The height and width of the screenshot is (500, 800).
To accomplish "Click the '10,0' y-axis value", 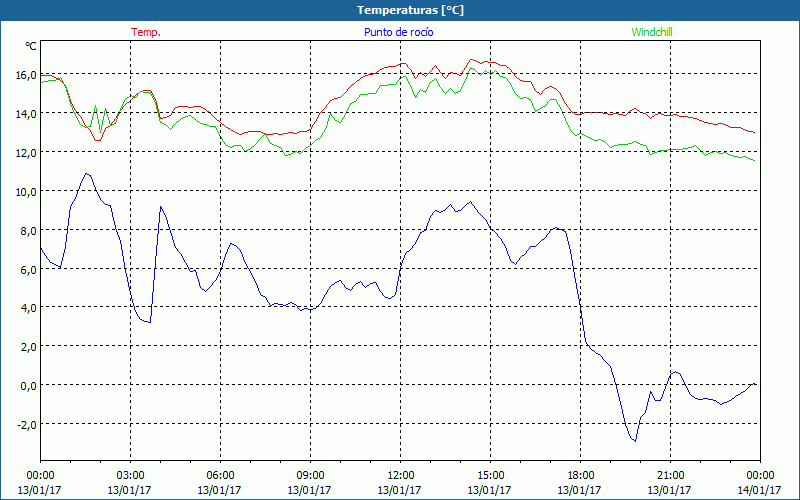I will point(27,192).
